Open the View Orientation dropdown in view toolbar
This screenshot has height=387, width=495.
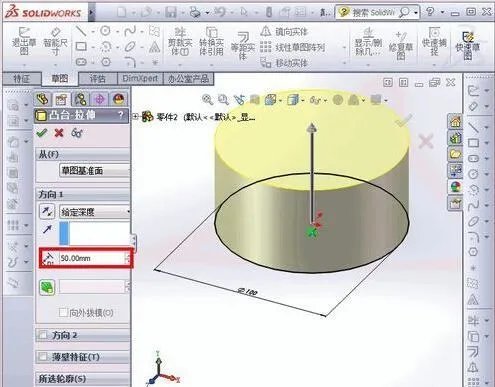(x=273, y=100)
